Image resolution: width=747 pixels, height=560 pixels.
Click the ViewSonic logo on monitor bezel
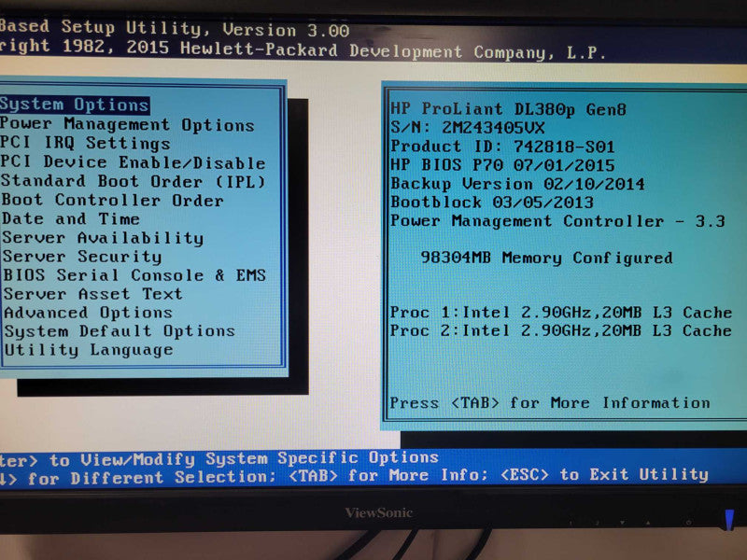(379, 512)
